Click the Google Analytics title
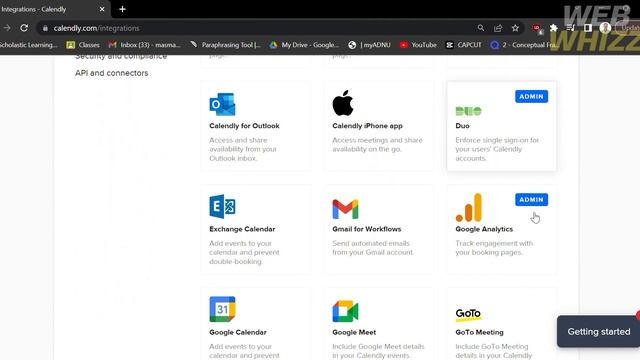The width and height of the screenshot is (640, 360). point(484,229)
